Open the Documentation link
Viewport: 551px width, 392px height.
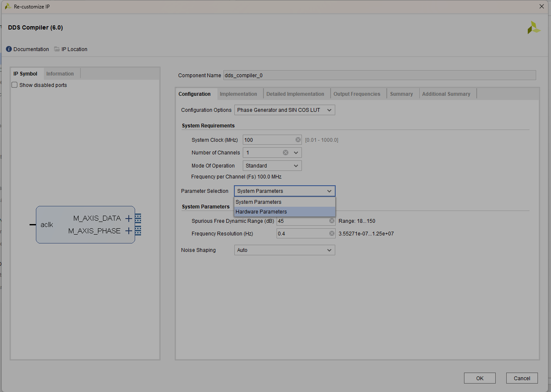[31, 49]
